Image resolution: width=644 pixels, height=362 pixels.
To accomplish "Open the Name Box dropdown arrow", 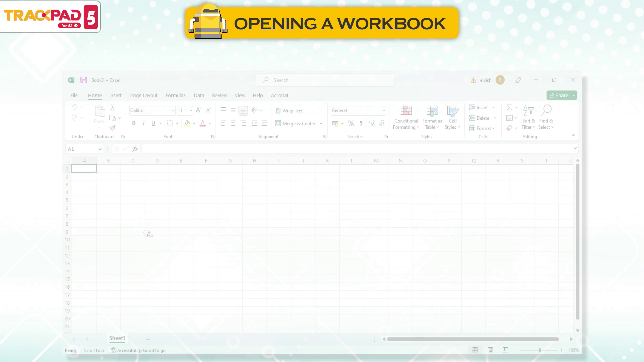I will pyautogui.click(x=100, y=149).
